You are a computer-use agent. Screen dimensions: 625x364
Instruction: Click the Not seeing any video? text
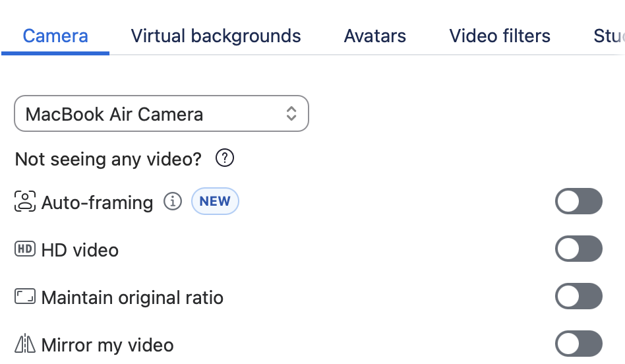pos(108,159)
